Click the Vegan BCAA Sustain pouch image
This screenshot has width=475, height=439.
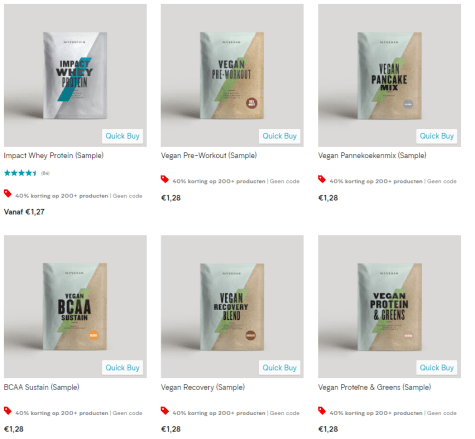pos(75,307)
